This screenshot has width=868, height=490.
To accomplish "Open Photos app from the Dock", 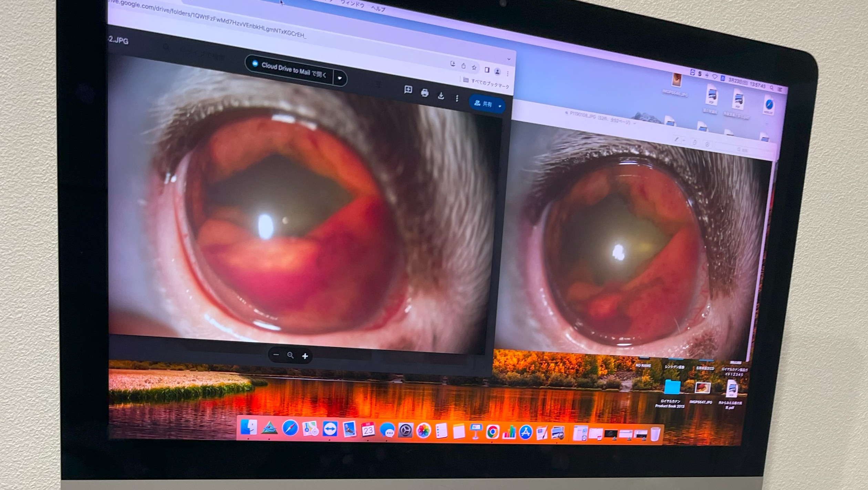I will (x=424, y=431).
